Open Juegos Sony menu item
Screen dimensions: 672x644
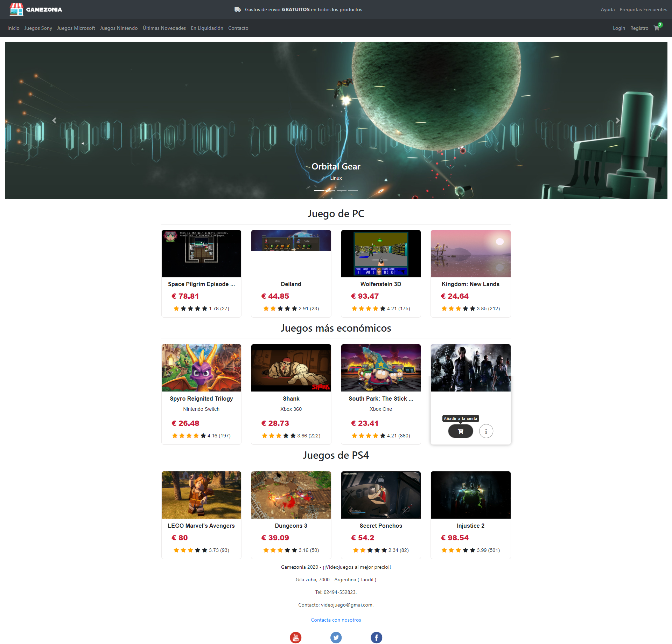(x=38, y=28)
